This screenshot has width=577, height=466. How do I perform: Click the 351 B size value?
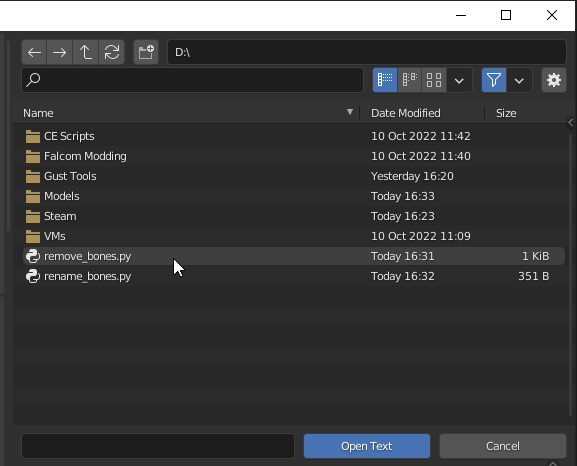tap(534, 276)
